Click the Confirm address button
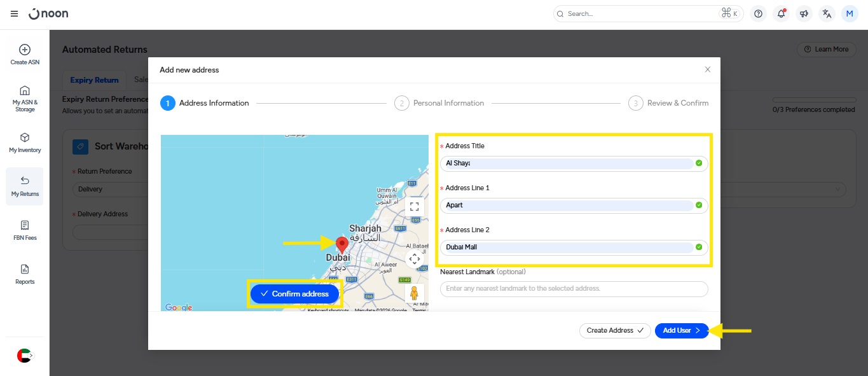This screenshot has width=868, height=376. 294,294
